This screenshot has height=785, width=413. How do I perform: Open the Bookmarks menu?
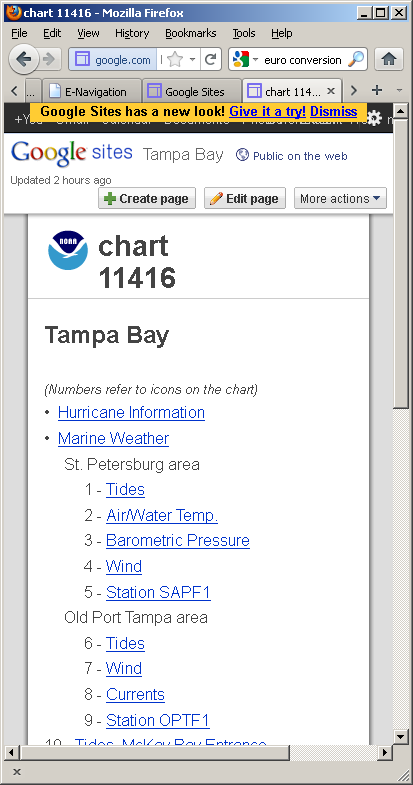(x=191, y=33)
